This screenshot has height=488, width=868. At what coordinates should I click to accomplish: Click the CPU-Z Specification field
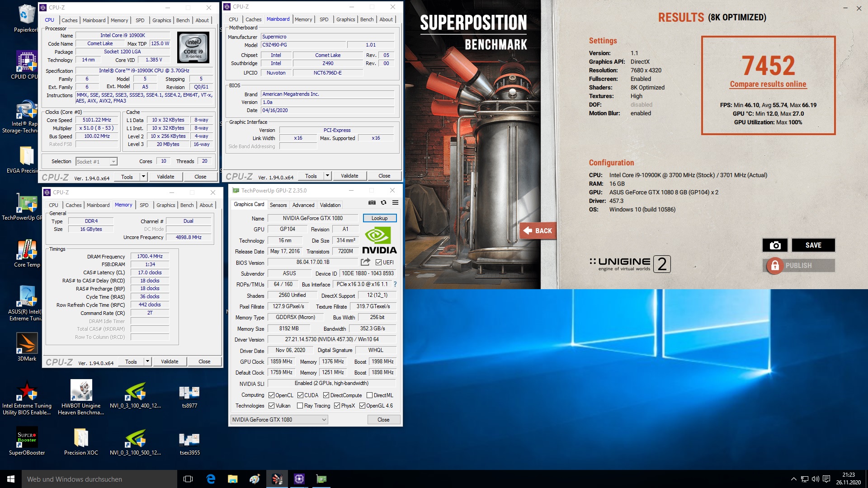[144, 70]
